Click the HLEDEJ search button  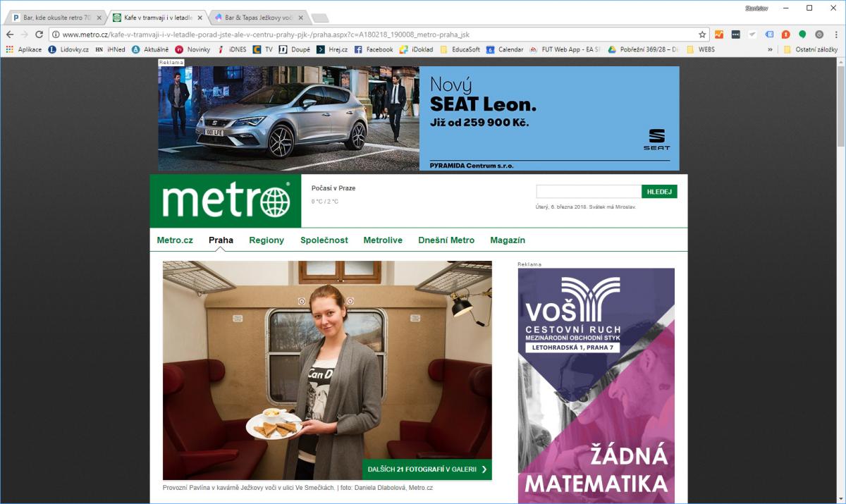click(659, 192)
